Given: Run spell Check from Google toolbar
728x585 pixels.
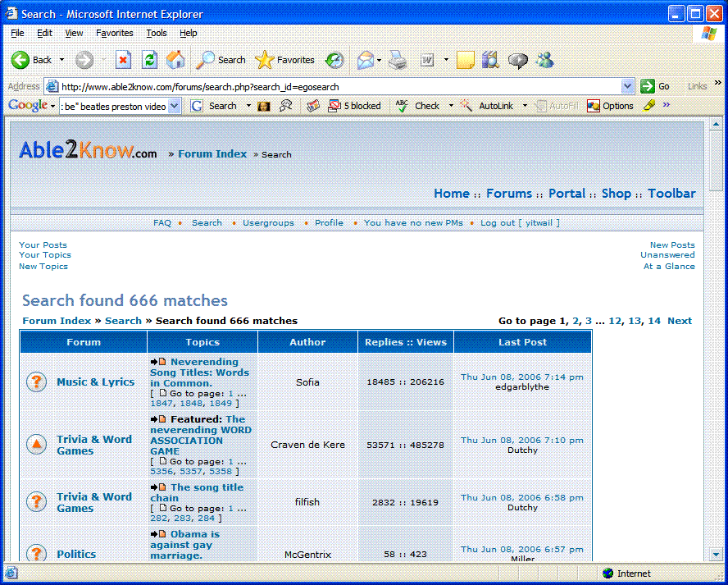Looking at the screenshot, I should tap(417, 106).
